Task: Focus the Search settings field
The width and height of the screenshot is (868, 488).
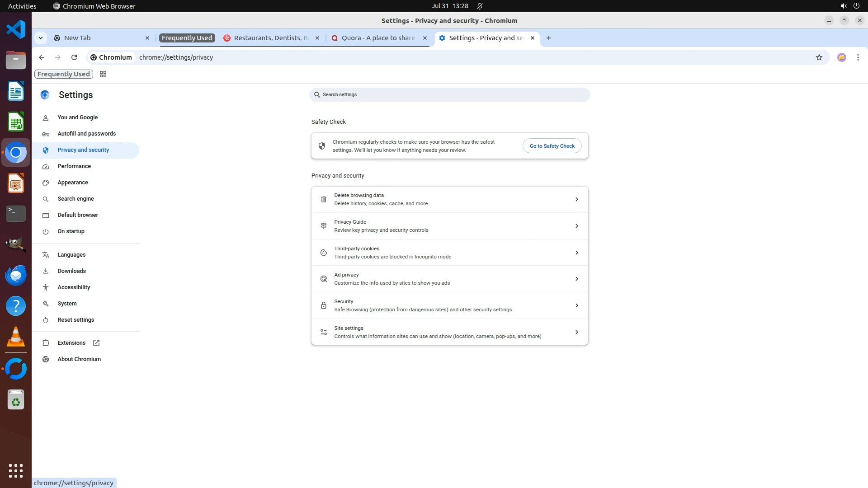Action: [x=449, y=95]
